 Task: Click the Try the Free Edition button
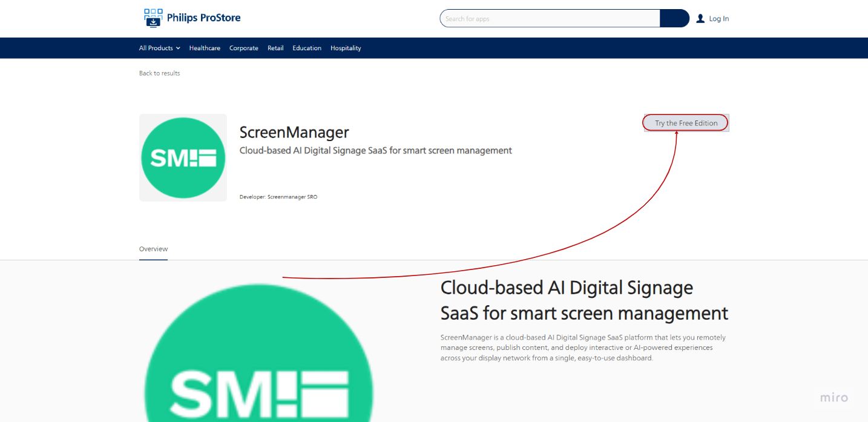(x=686, y=123)
